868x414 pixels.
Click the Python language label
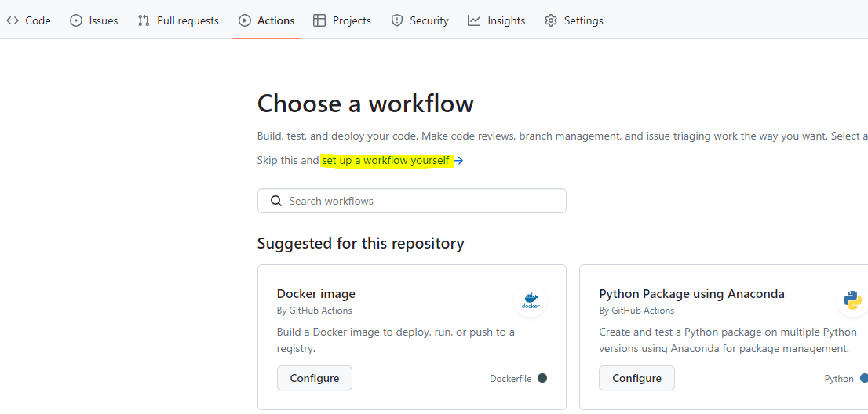839,379
